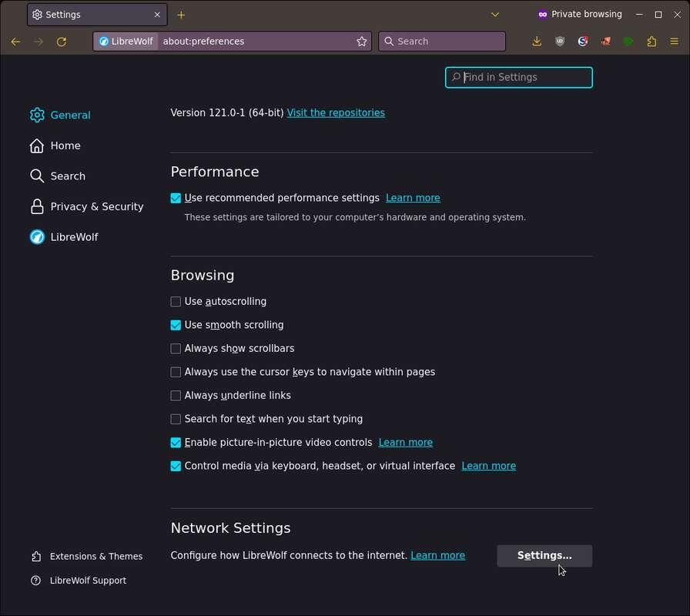Open the Extensions & Themes link
Screen dimensions: 690x616
click(96, 557)
